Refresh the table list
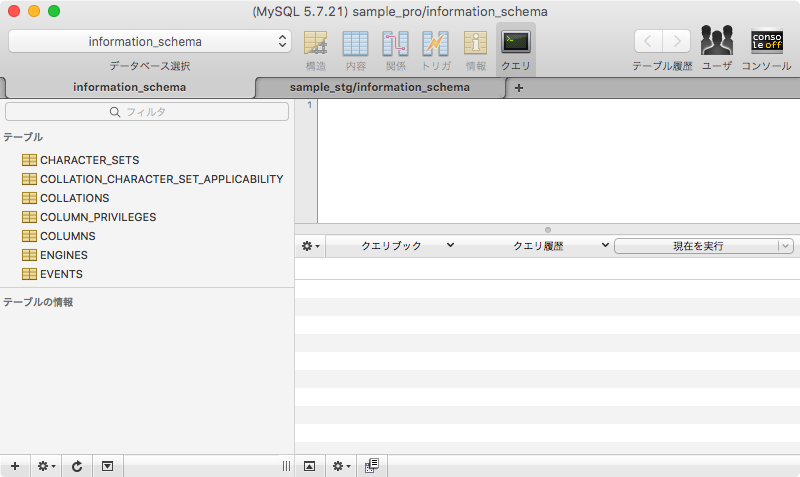 tap(77, 466)
